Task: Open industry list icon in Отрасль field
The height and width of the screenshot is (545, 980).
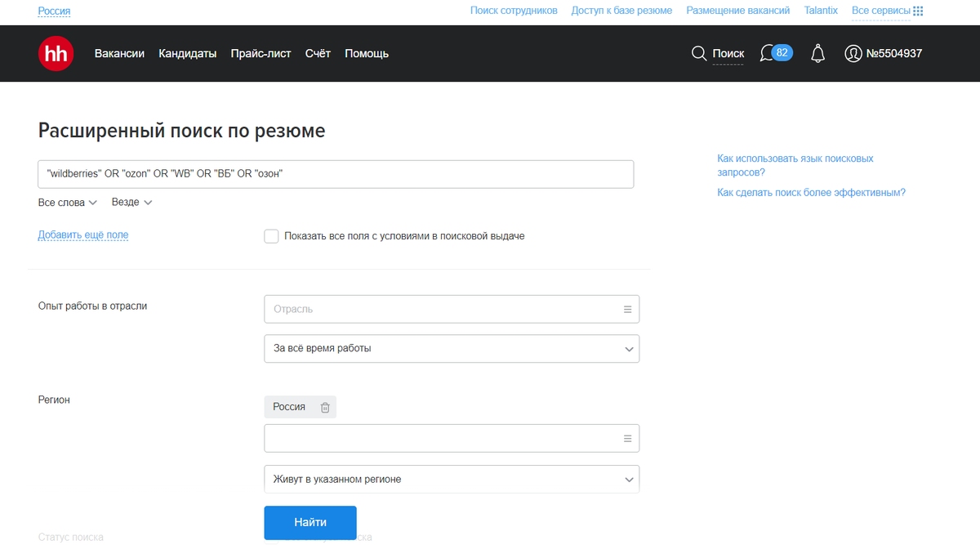Action: point(628,310)
